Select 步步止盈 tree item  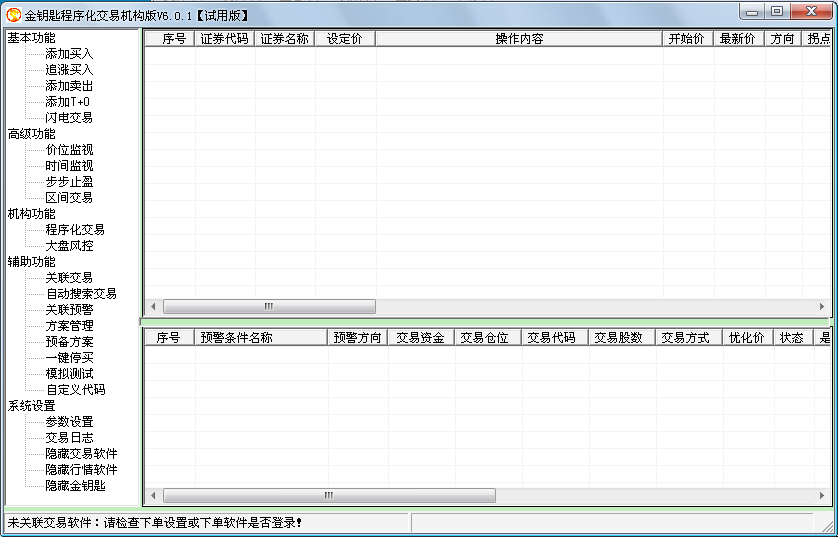(x=69, y=182)
